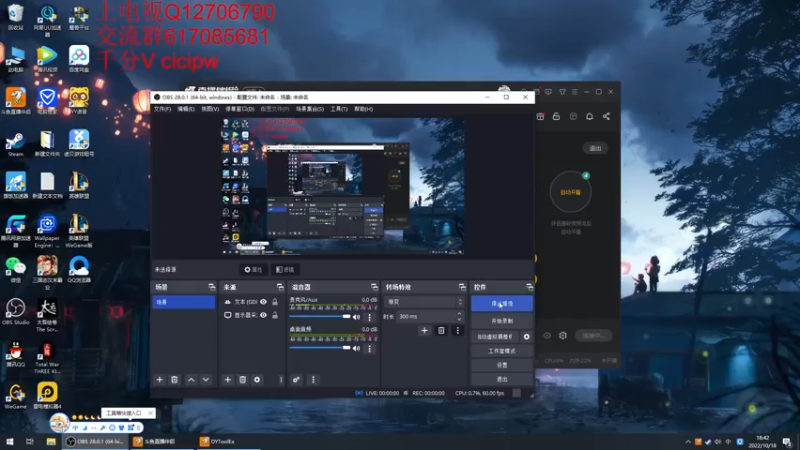
Task: Toggle lock on the display capture source
Action: 275,315
